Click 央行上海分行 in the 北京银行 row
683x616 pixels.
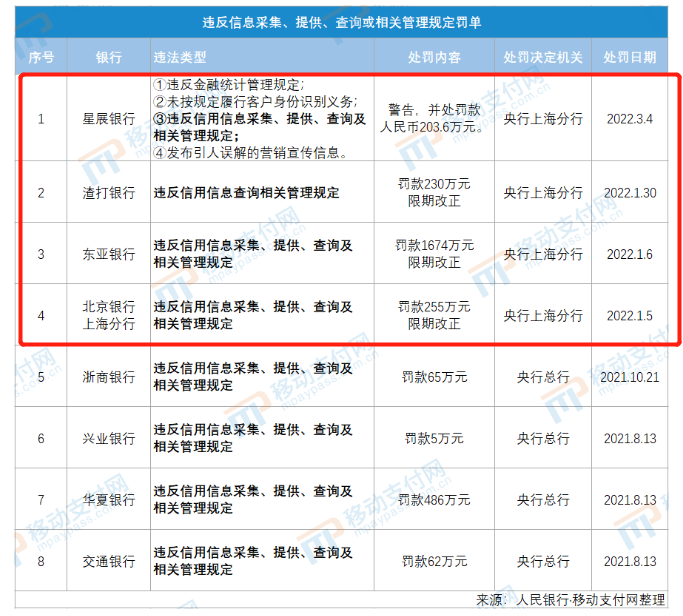(x=543, y=315)
